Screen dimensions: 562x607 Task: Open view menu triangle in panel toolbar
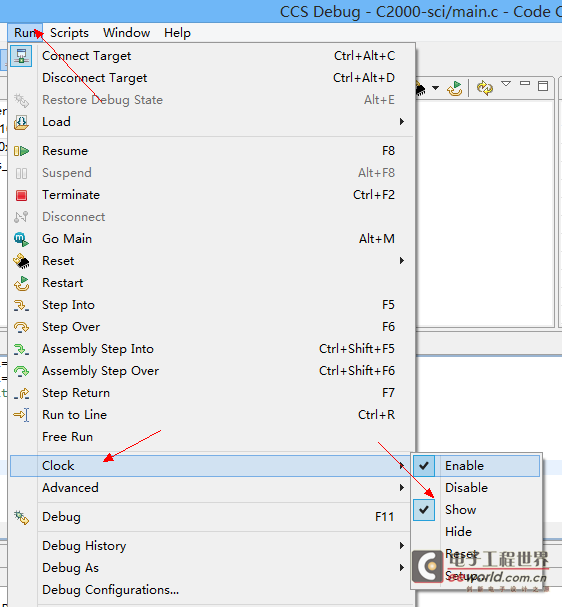(506, 84)
